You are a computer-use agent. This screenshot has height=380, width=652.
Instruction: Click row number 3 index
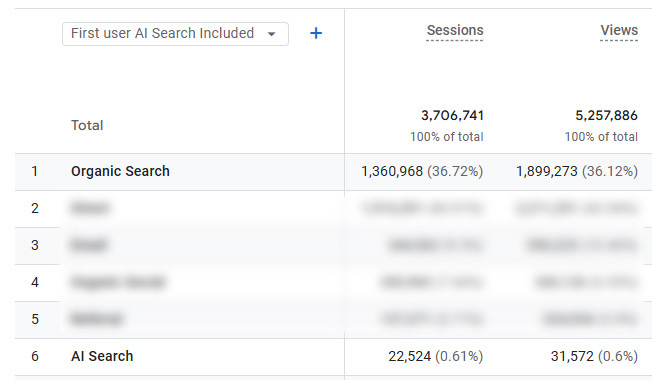tap(35, 245)
